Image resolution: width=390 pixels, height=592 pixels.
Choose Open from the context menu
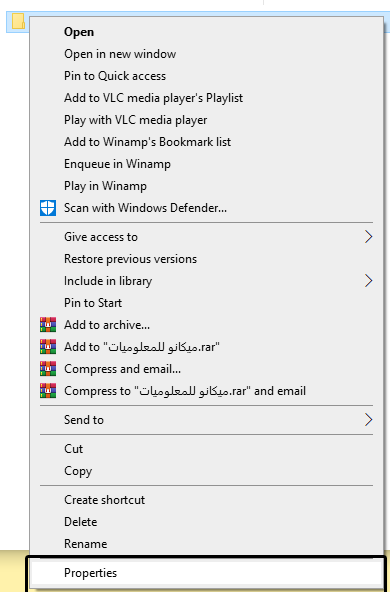[207, 32]
